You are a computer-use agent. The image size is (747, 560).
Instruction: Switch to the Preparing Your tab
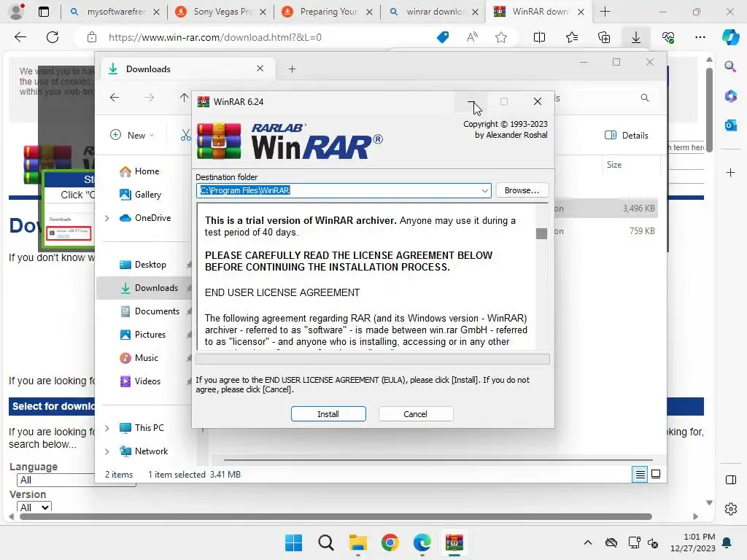(328, 12)
